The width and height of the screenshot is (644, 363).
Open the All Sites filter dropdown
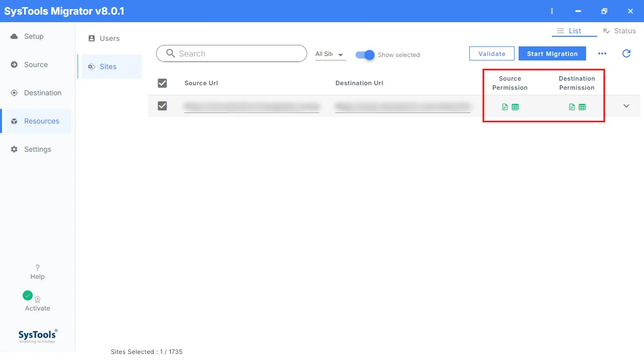[330, 54]
